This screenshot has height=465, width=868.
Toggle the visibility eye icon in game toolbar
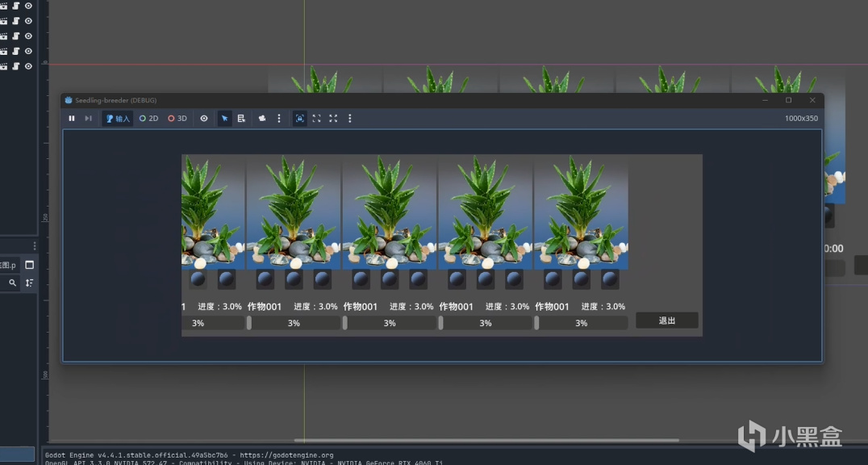(204, 119)
